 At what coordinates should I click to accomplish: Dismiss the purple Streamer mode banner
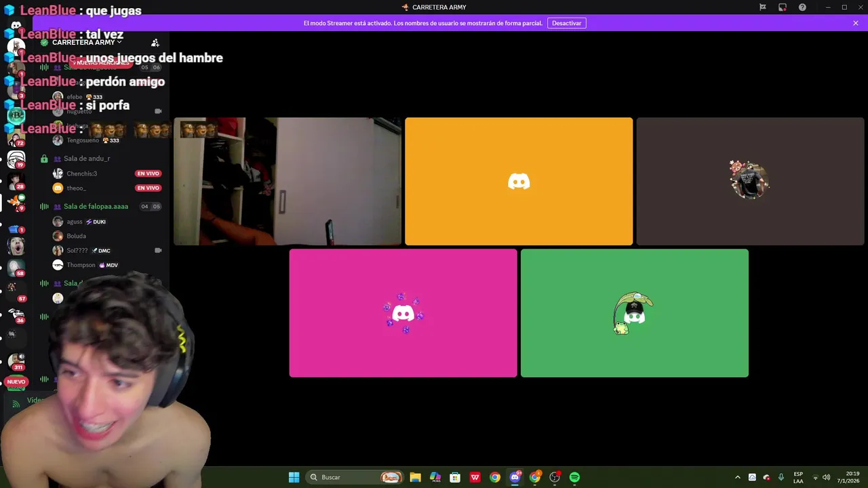click(x=856, y=23)
